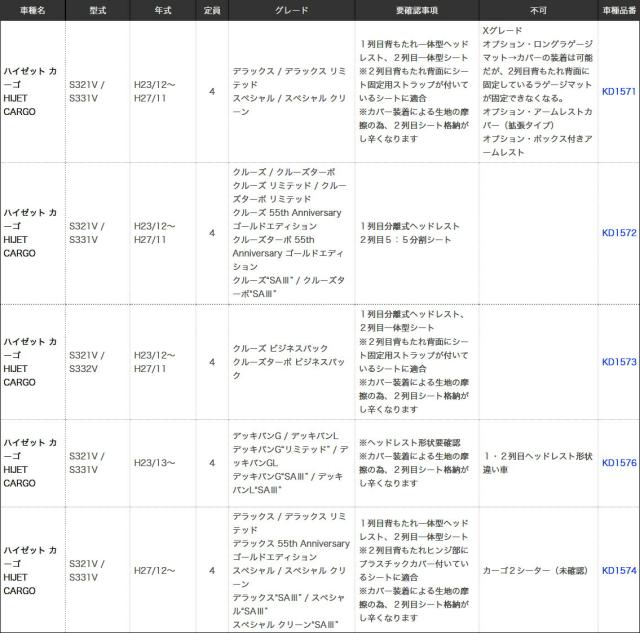This screenshot has height=633, width=640.
Task: Follow the KD1576 product link
Action: (x=619, y=462)
